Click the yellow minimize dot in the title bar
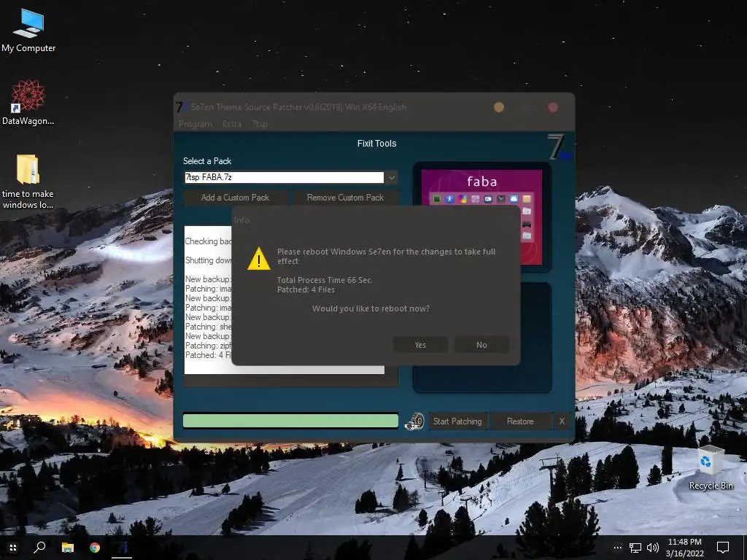The image size is (747, 560). click(x=499, y=107)
